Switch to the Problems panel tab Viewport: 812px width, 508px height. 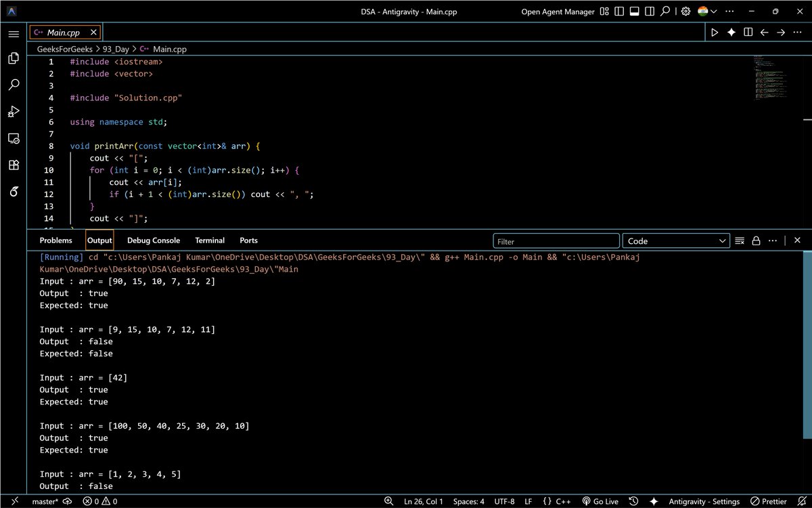(55, 240)
